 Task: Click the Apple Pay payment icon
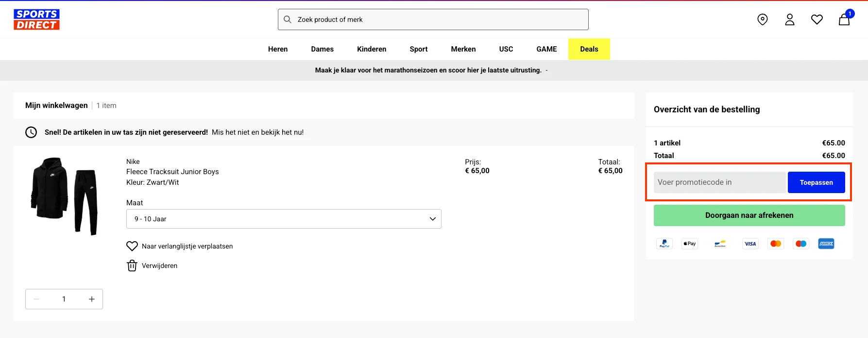click(690, 244)
